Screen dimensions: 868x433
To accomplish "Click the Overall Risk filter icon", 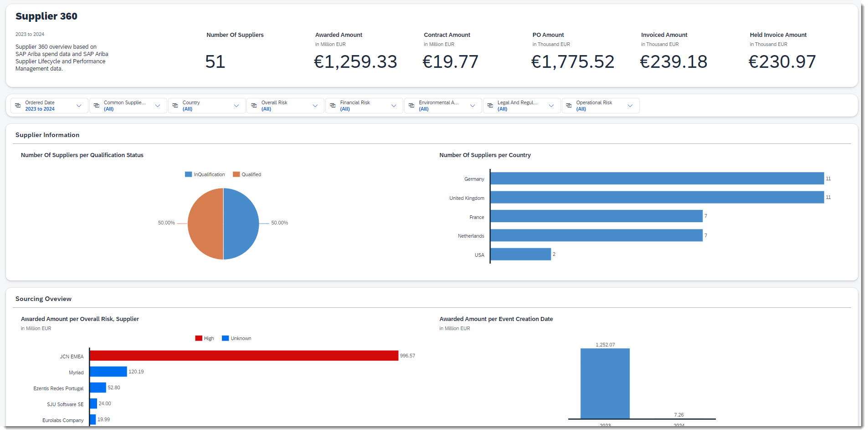I will 254,106.
